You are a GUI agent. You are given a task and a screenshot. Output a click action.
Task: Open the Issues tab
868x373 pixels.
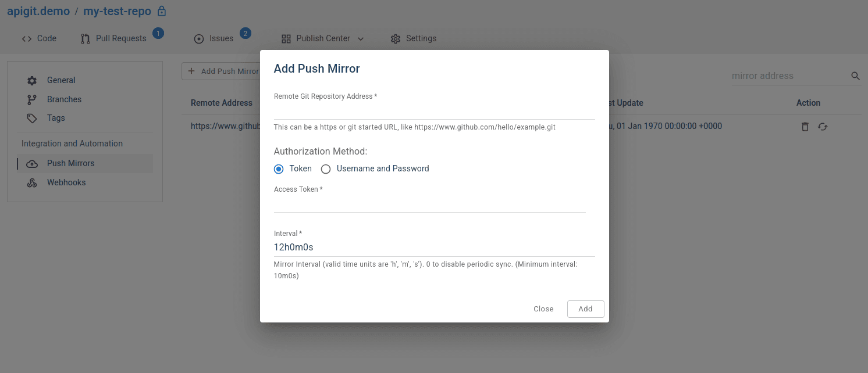214,38
